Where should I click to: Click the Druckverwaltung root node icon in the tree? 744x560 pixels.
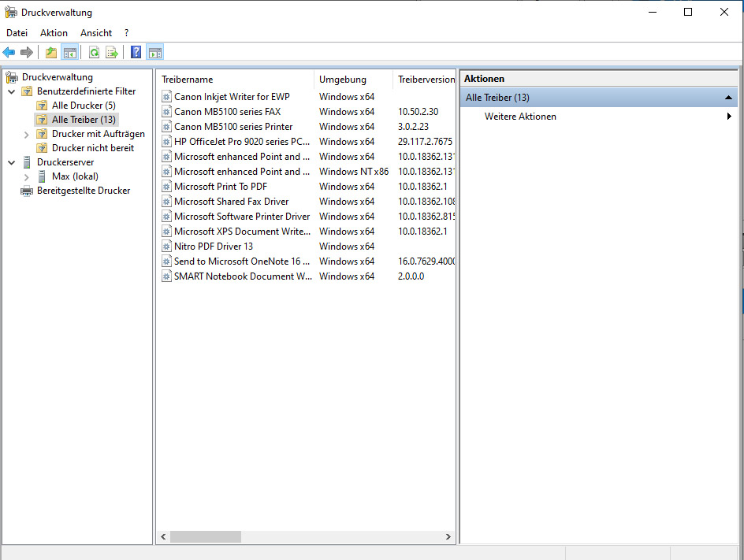pyautogui.click(x=12, y=77)
